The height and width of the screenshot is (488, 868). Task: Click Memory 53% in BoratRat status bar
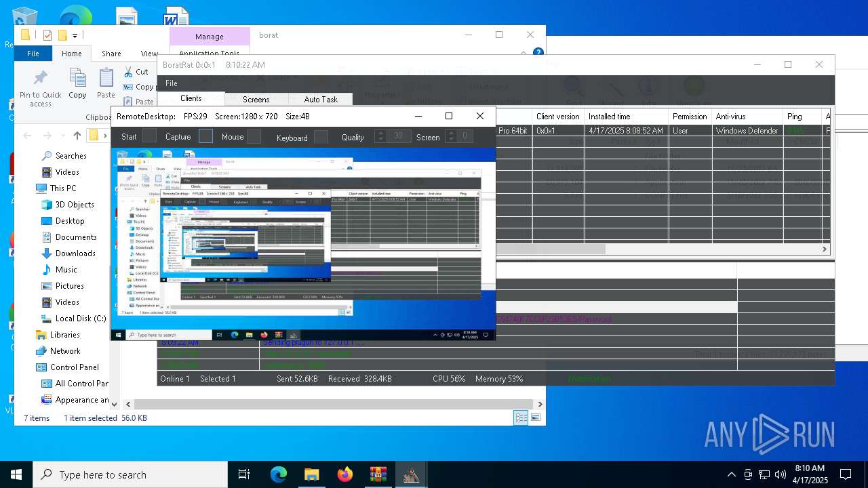[x=499, y=379]
